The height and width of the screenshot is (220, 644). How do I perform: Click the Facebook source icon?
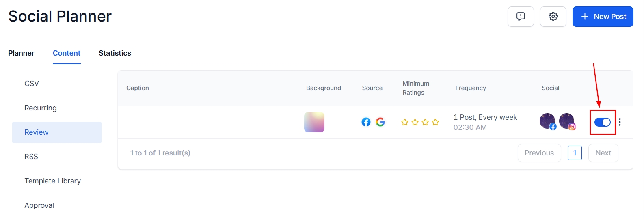click(366, 122)
